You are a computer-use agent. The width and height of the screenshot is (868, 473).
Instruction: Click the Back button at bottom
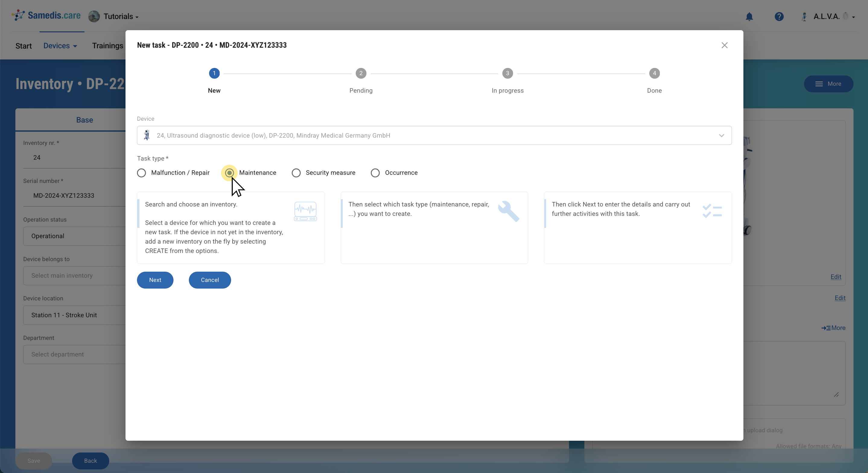click(90, 461)
